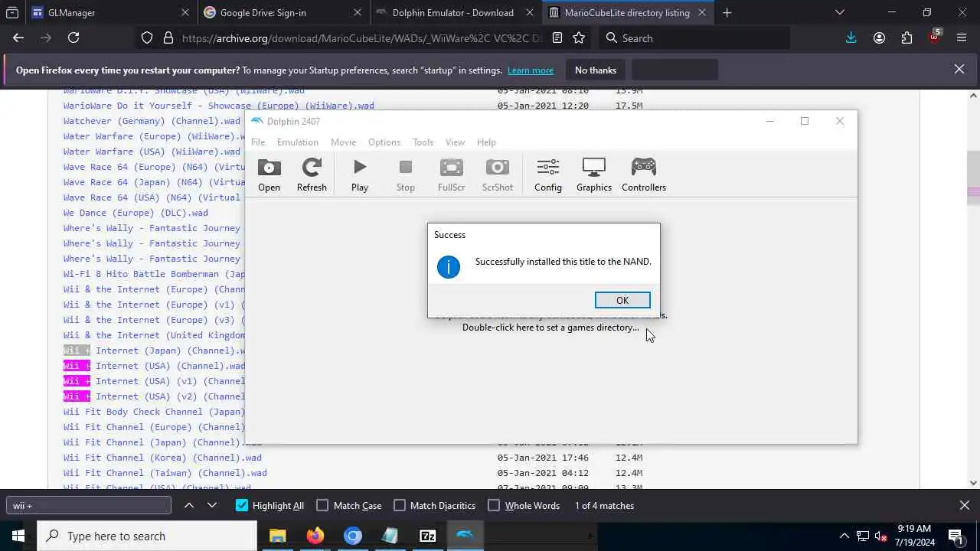This screenshot has height=551, width=980.
Task: Open Dolphin's Help menu
Action: [x=486, y=142]
